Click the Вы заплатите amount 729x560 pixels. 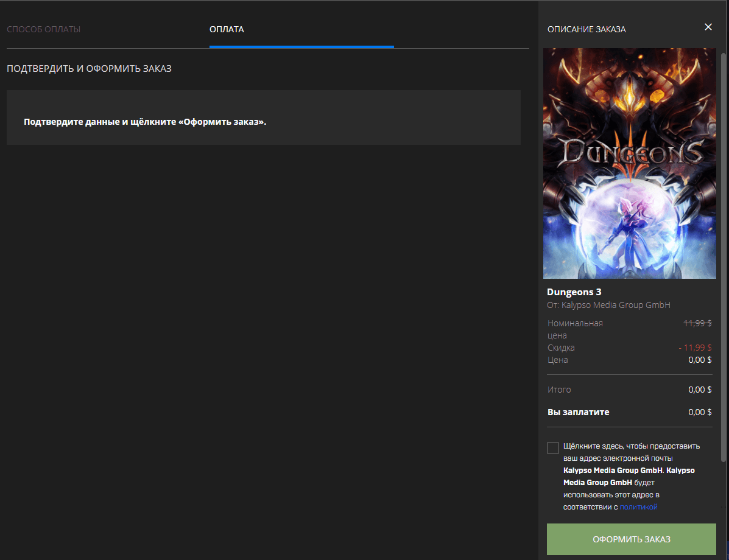tap(700, 411)
